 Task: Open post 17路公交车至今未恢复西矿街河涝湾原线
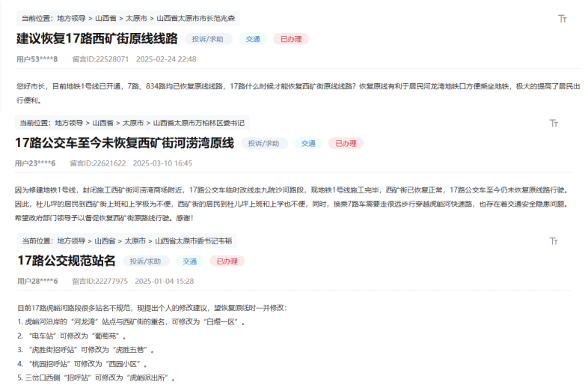(125, 143)
